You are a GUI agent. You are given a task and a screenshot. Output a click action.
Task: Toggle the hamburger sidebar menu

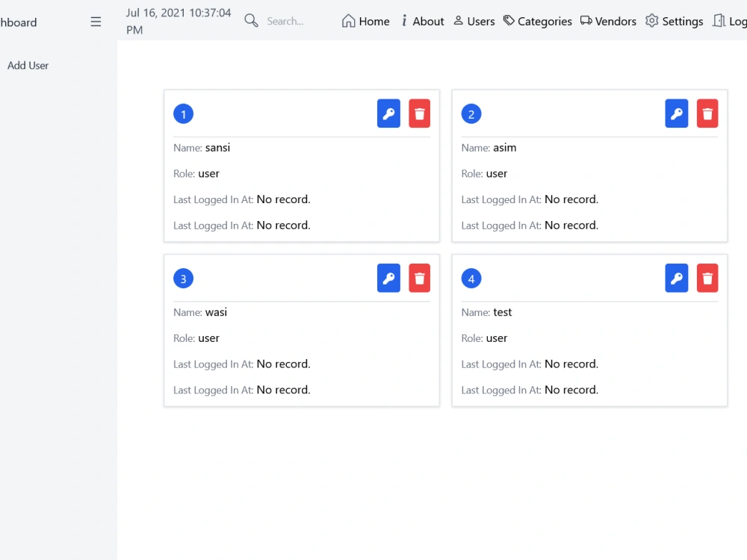tap(96, 22)
